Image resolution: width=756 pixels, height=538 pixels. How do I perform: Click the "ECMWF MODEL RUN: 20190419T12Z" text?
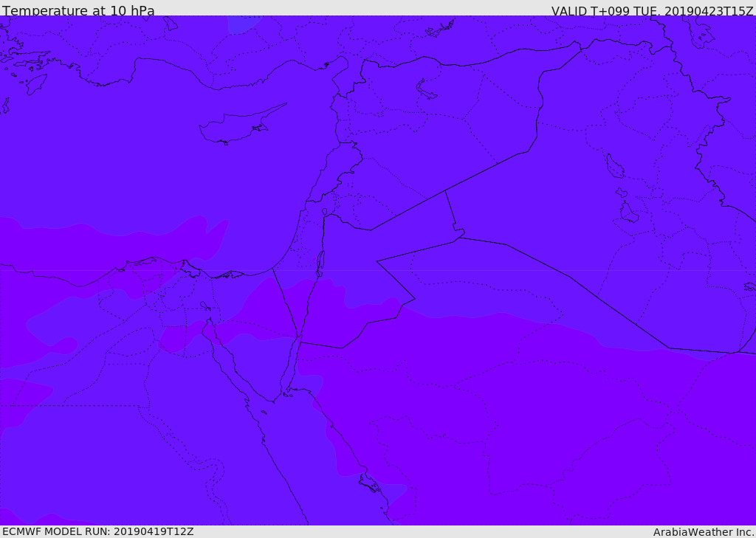point(98,531)
